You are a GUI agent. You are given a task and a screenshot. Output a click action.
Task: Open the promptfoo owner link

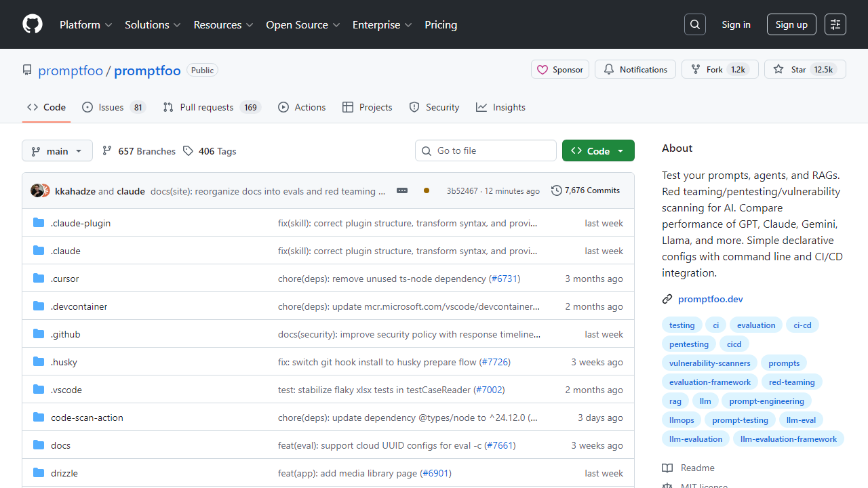(x=71, y=70)
